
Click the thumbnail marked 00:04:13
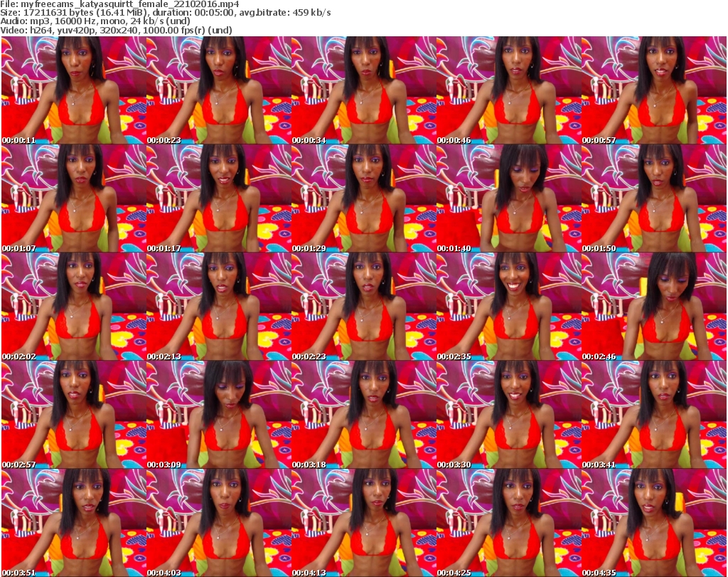pyautogui.click(x=363, y=523)
